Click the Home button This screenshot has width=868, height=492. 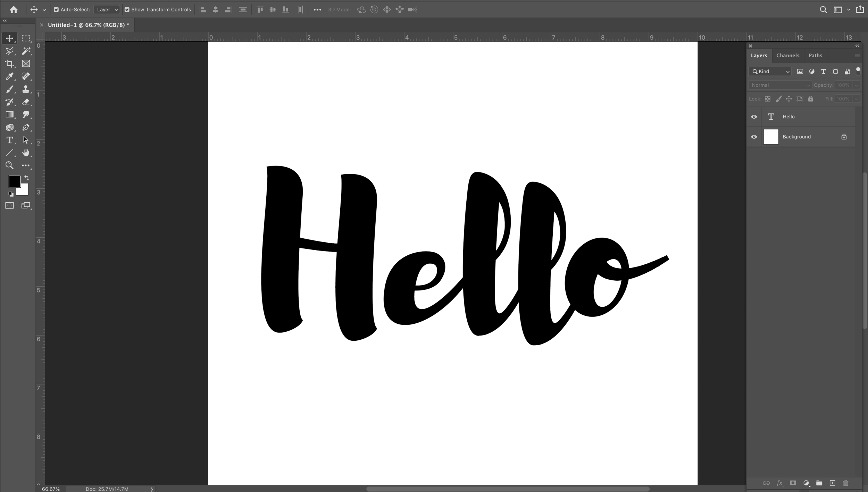(x=14, y=10)
